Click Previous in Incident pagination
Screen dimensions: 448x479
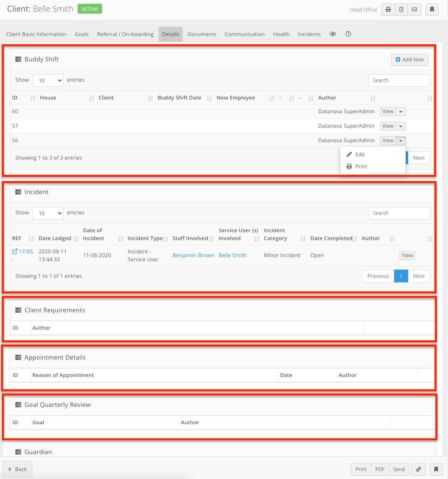point(378,276)
